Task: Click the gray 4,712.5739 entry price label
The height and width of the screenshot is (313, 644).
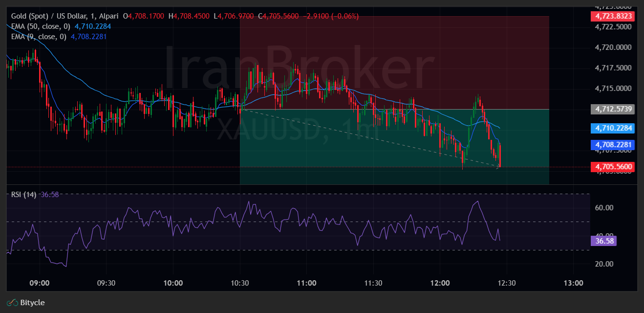Action: pos(613,109)
